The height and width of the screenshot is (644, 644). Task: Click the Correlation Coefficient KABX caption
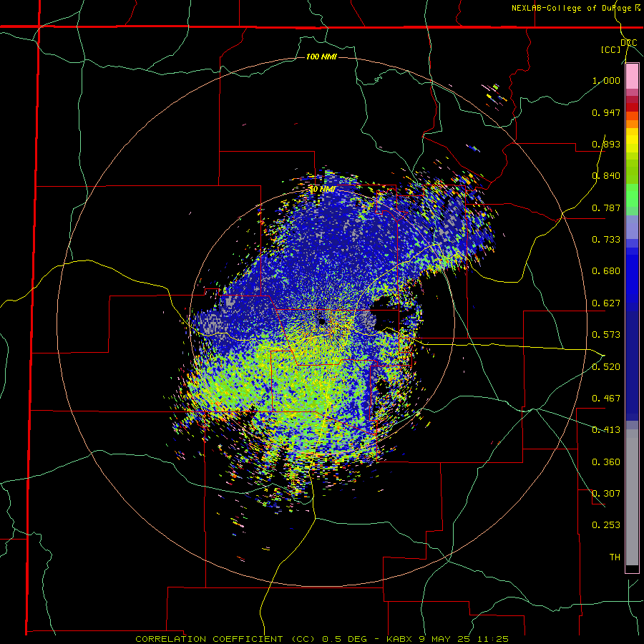pos(322,639)
